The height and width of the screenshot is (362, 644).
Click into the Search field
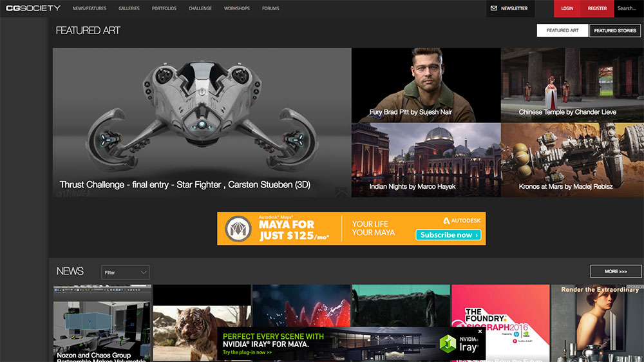pyautogui.click(x=629, y=8)
